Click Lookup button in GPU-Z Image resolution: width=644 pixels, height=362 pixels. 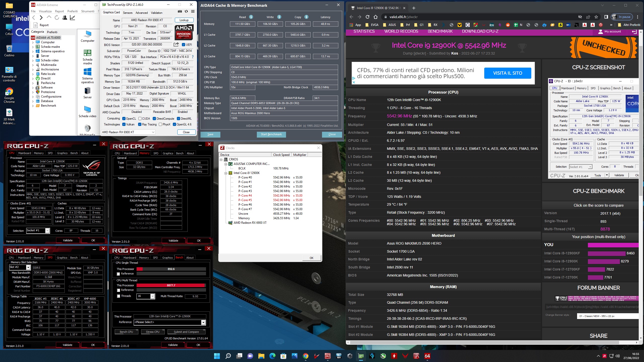pyautogui.click(x=184, y=20)
